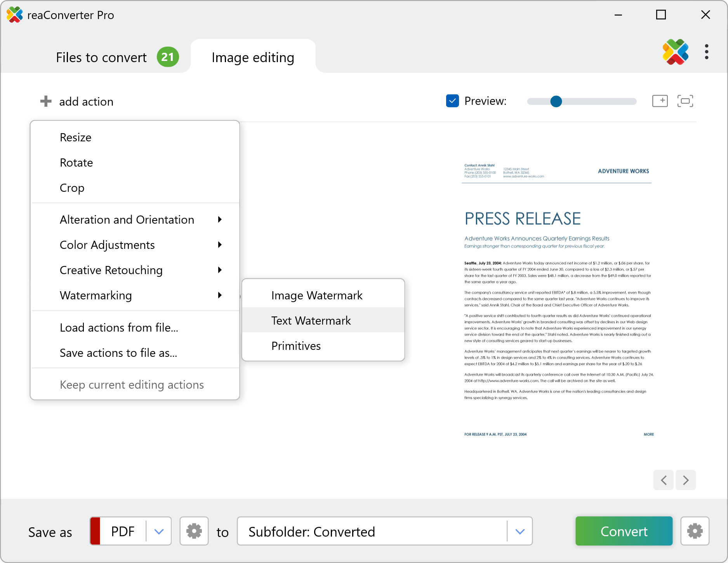728x563 pixels.
Task: Uncheck the Preview checkbox
Action: (452, 101)
